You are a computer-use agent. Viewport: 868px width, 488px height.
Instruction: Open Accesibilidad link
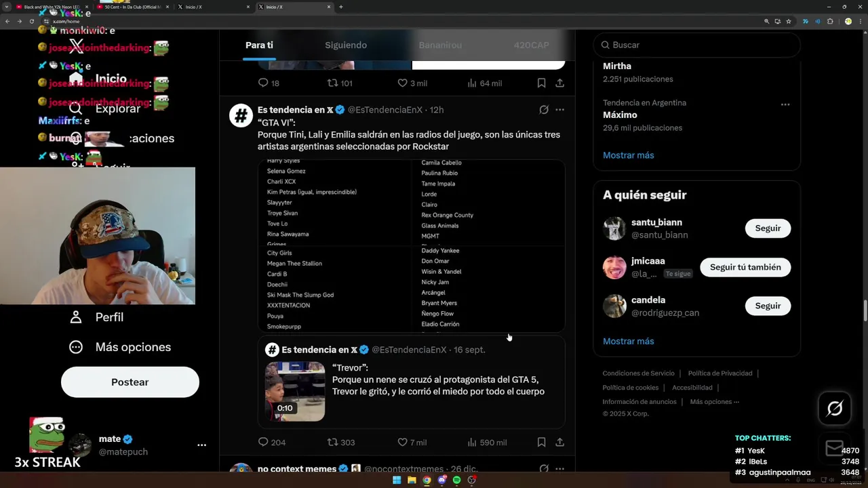click(x=692, y=388)
